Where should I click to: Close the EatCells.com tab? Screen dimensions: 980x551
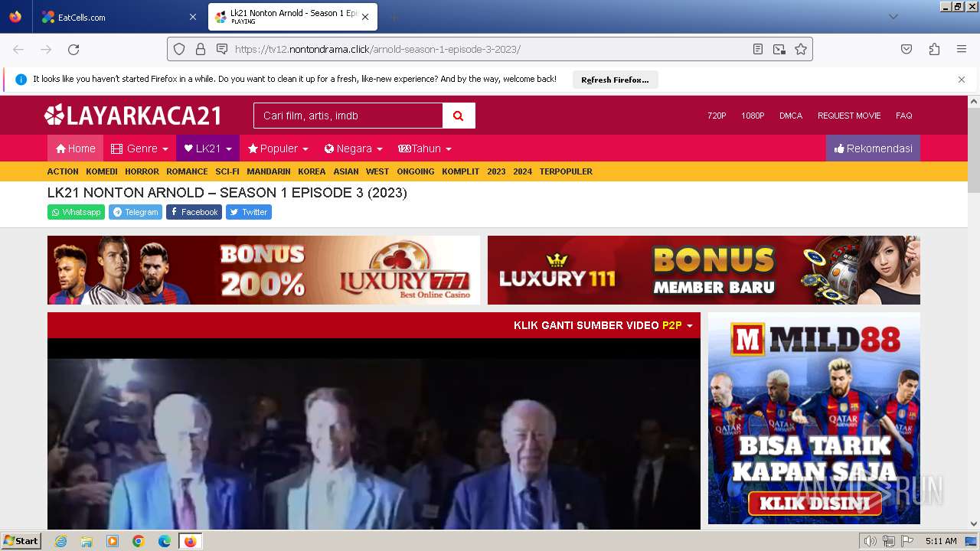[192, 17]
